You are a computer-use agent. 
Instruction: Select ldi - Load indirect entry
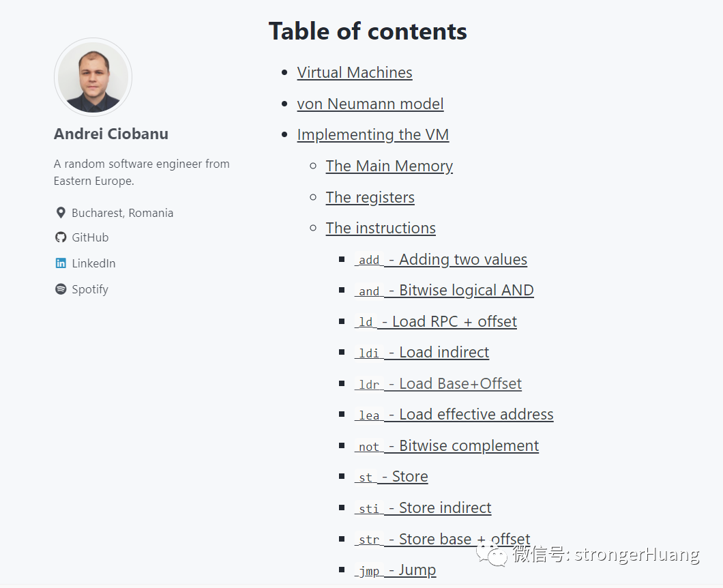pos(422,352)
